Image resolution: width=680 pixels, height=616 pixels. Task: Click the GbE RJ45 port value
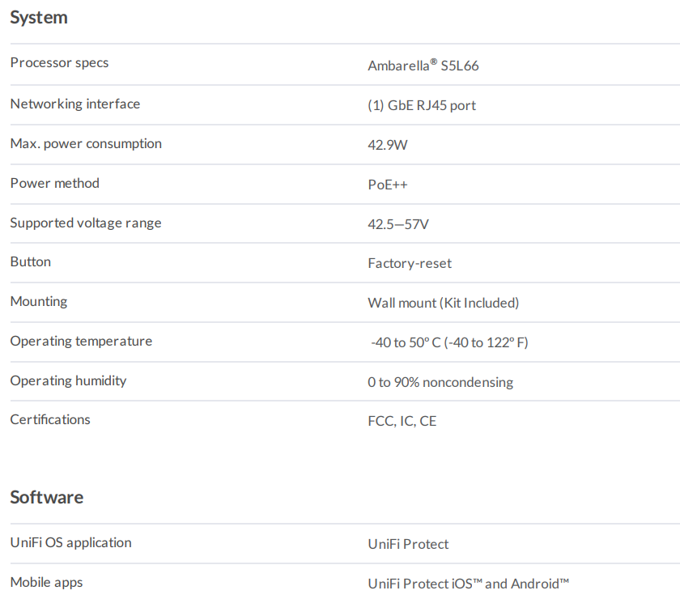coord(422,105)
